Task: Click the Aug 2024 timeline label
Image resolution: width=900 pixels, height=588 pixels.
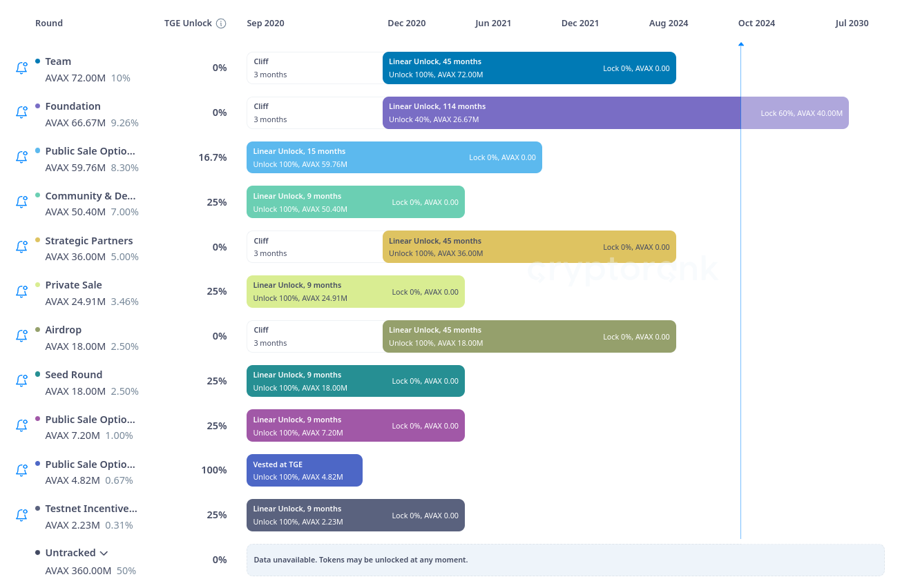Action: [x=669, y=23]
